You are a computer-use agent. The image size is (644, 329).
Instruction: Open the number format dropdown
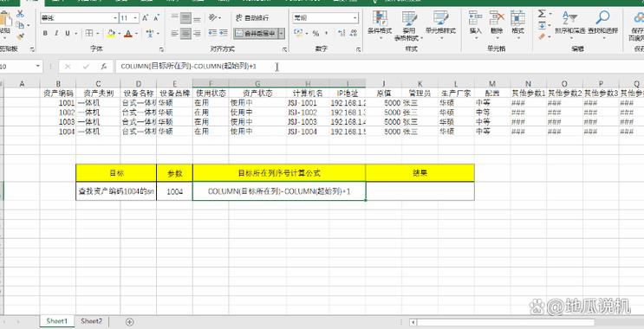click(x=355, y=18)
